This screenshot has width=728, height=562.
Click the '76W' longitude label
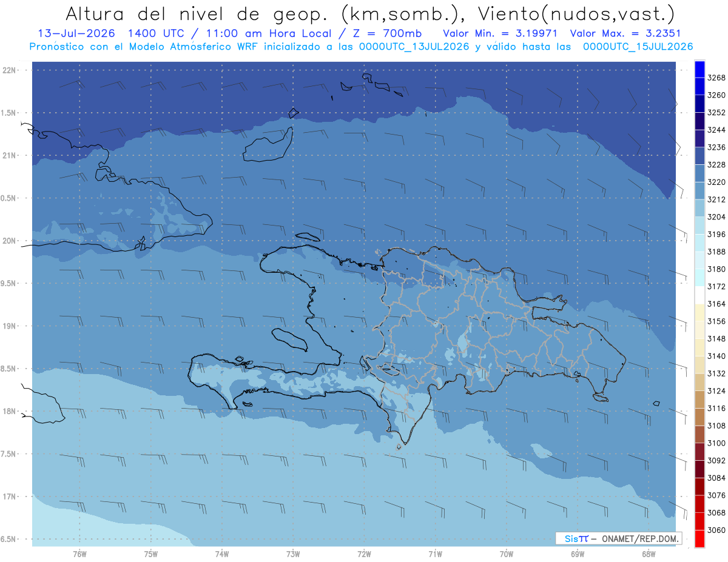click(x=79, y=554)
